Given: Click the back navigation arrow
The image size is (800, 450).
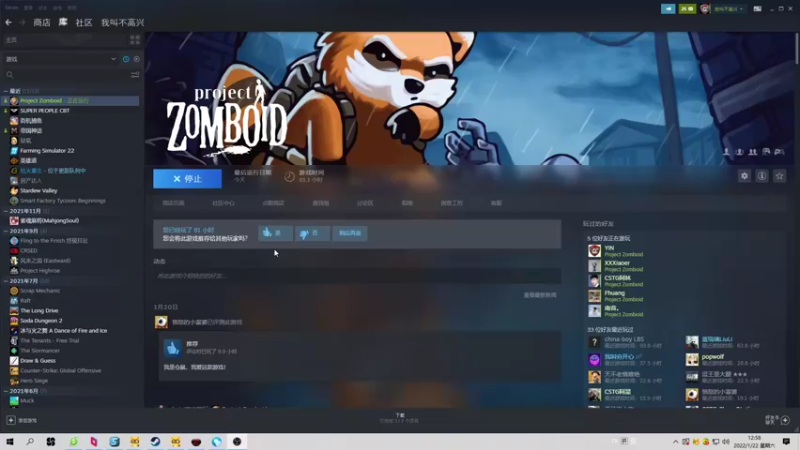Looking at the screenshot, I should click(x=8, y=22).
